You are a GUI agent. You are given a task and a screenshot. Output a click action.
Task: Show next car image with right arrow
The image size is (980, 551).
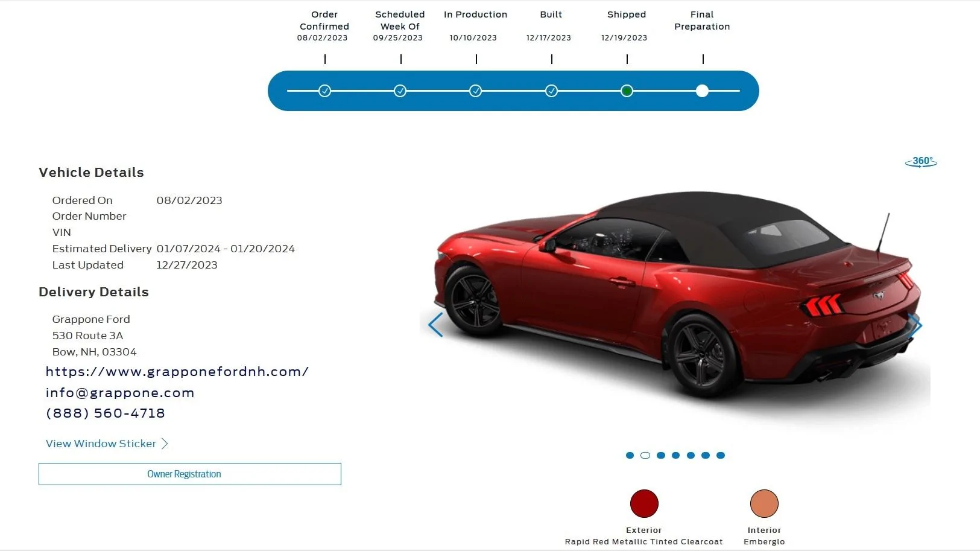(915, 325)
